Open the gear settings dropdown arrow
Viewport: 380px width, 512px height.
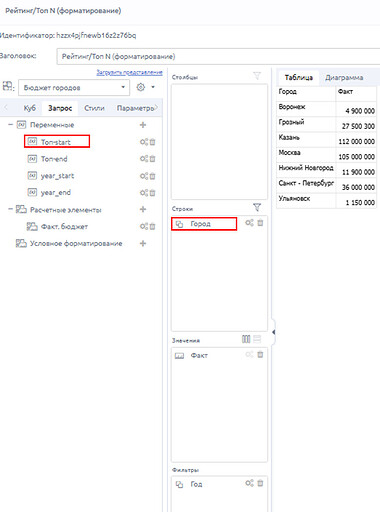[153, 87]
